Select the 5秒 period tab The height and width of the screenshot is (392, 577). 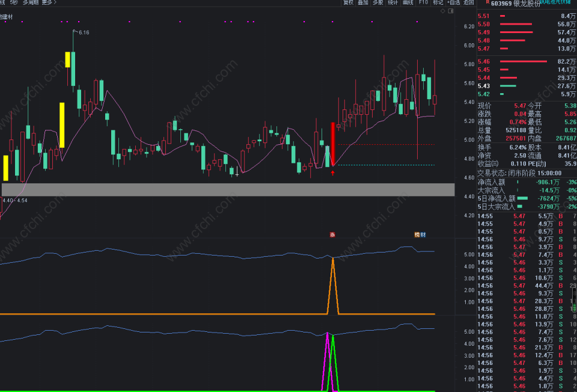[14, 2]
